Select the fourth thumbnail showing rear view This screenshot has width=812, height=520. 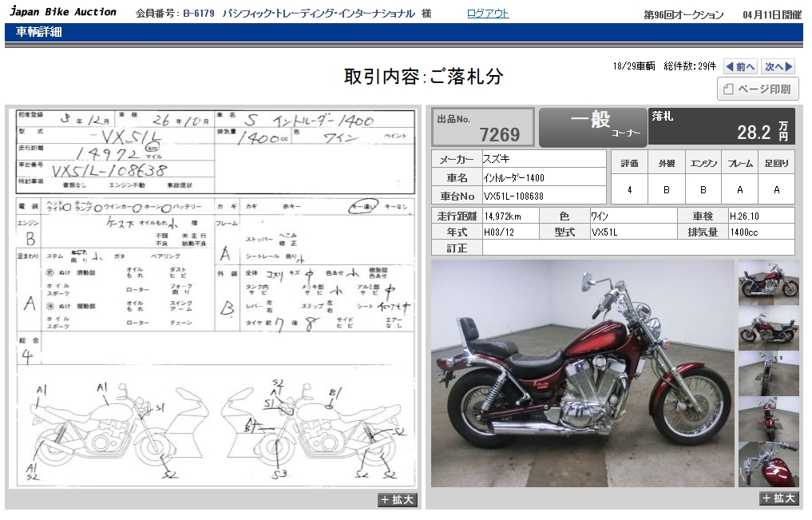(768, 419)
